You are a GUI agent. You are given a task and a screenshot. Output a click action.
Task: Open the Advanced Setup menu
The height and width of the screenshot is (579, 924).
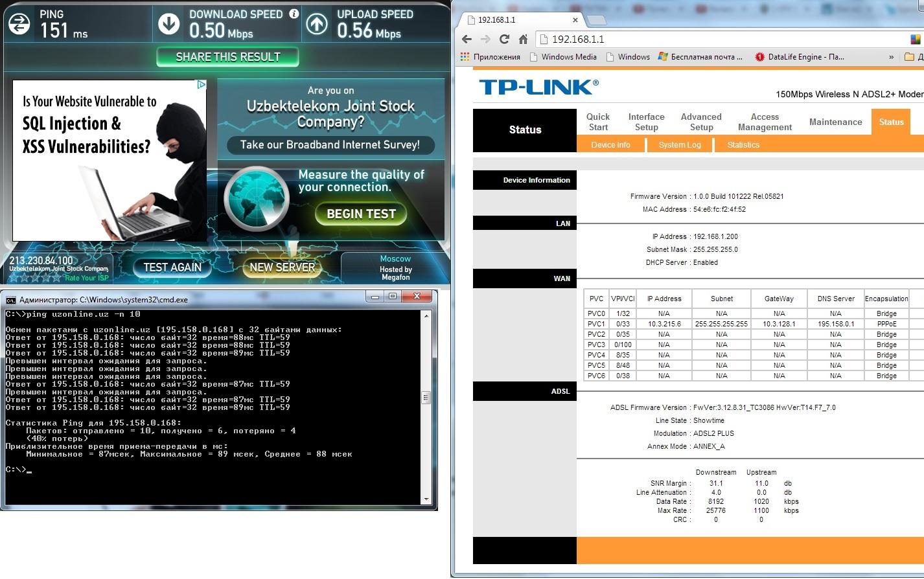coord(701,122)
